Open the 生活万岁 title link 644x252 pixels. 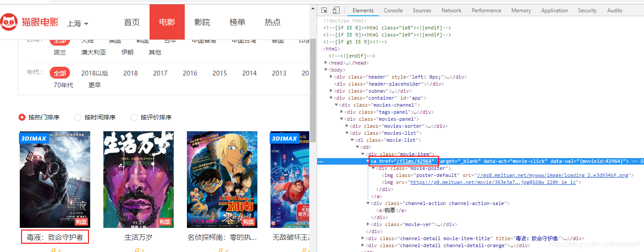(139, 237)
